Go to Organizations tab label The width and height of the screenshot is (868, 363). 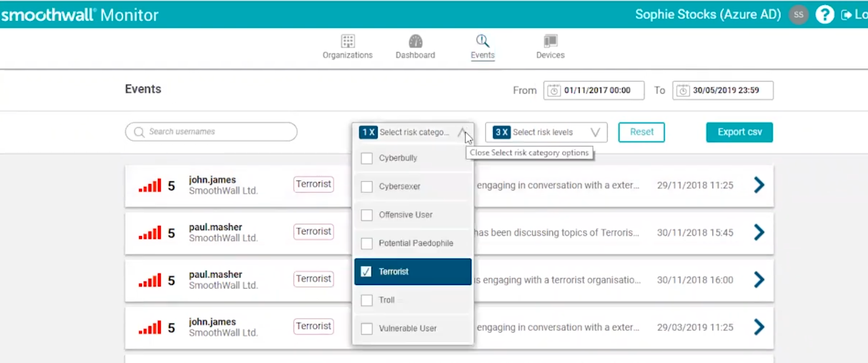[347, 55]
